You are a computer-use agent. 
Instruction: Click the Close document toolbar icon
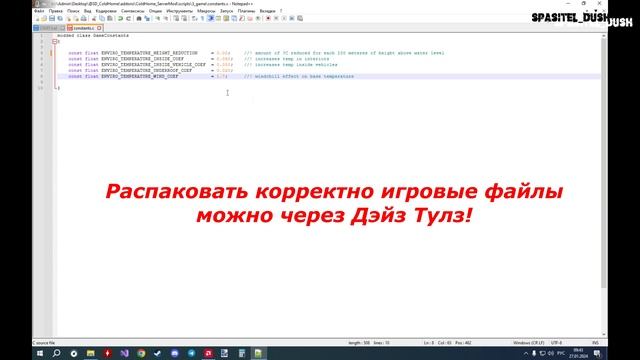pos(69,18)
